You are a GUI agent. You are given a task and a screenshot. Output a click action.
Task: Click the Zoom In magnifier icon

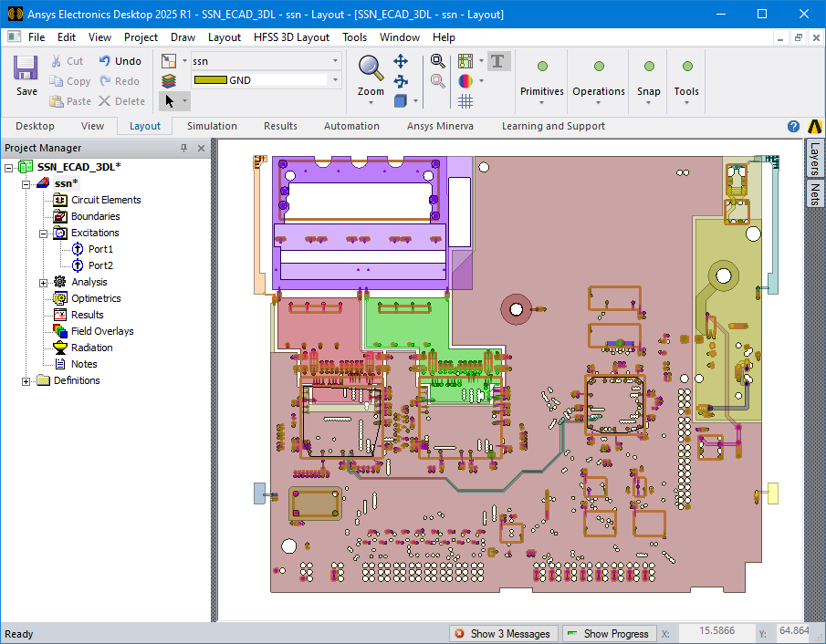pos(436,60)
